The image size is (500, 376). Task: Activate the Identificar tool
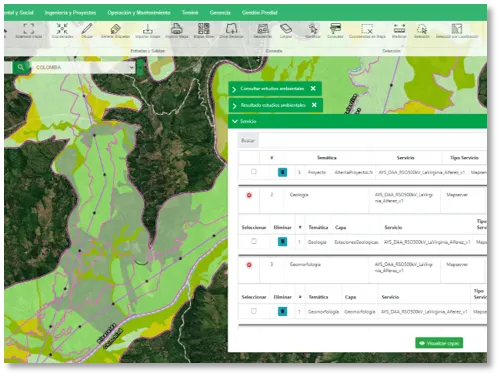point(313,28)
